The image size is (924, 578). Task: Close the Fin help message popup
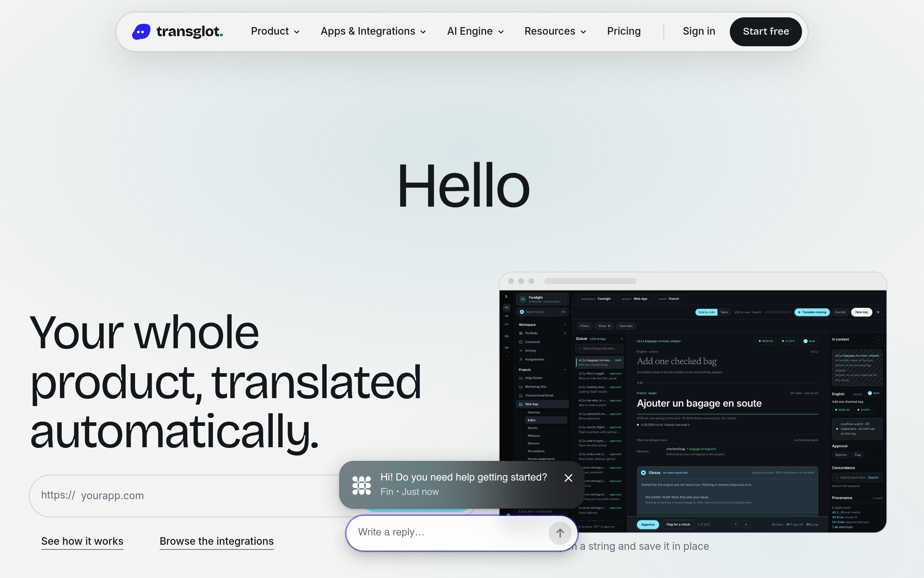click(568, 478)
